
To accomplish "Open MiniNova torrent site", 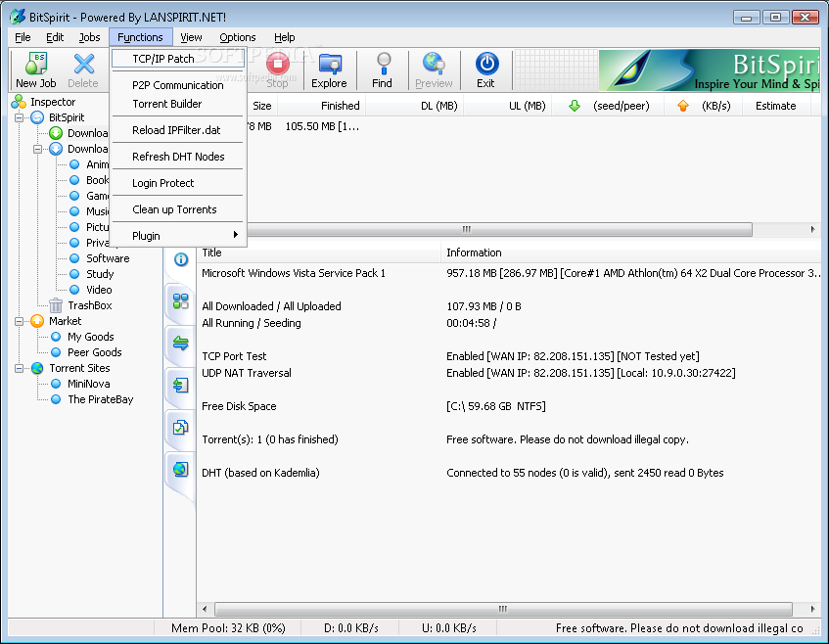I will click(88, 384).
